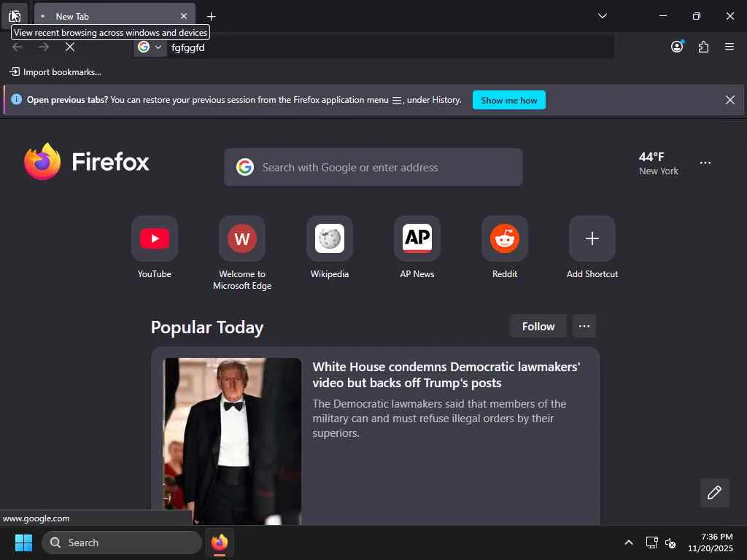Open the Popular Today three-dot options
The width and height of the screenshot is (747, 560).
[584, 326]
